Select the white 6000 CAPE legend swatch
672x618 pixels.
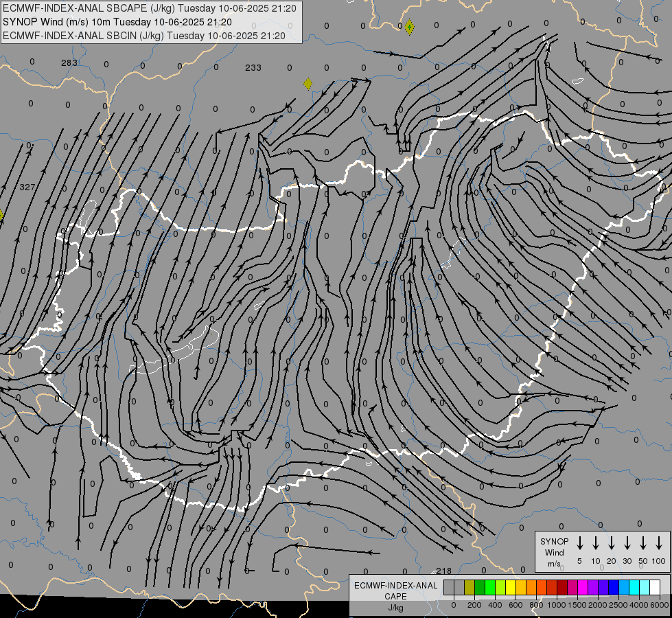(656, 587)
